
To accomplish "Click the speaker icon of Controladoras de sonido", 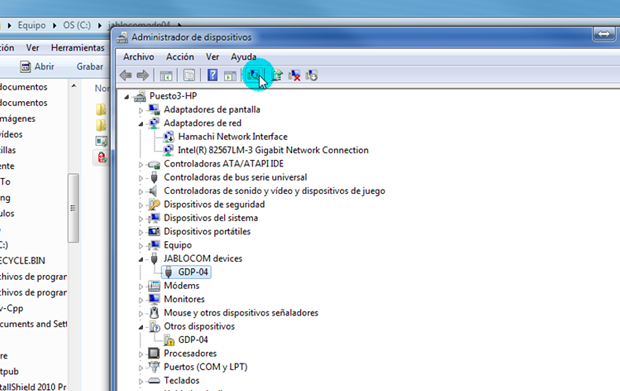I will click(x=153, y=191).
